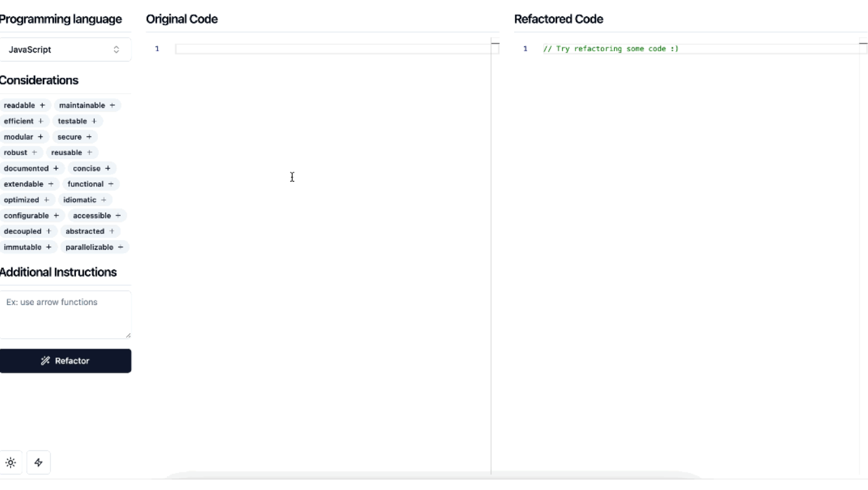Image resolution: width=868 pixels, height=490 pixels.
Task: Toggle the documented consideration chip
Action: point(32,168)
